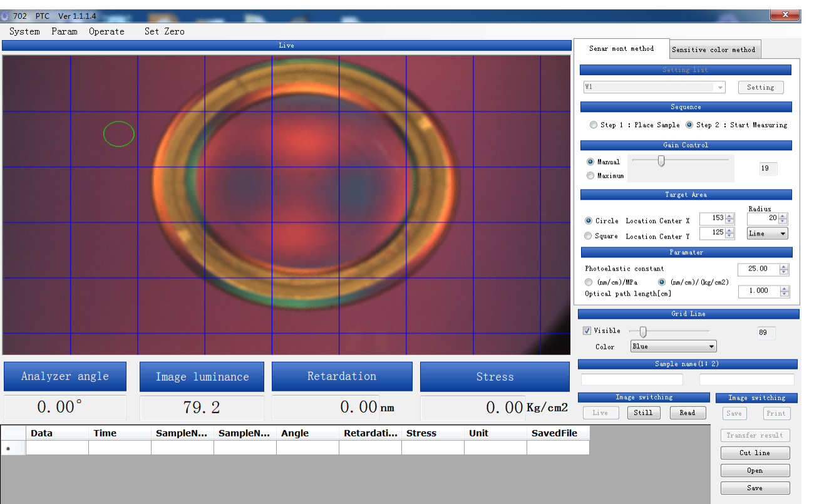829x504 pixels.
Task: Click the Still image button
Action: click(x=643, y=413)
